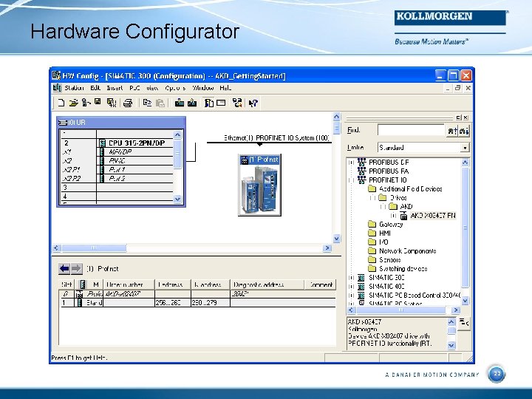
Task: Select the PN-IO rack row
Action: 118,160
